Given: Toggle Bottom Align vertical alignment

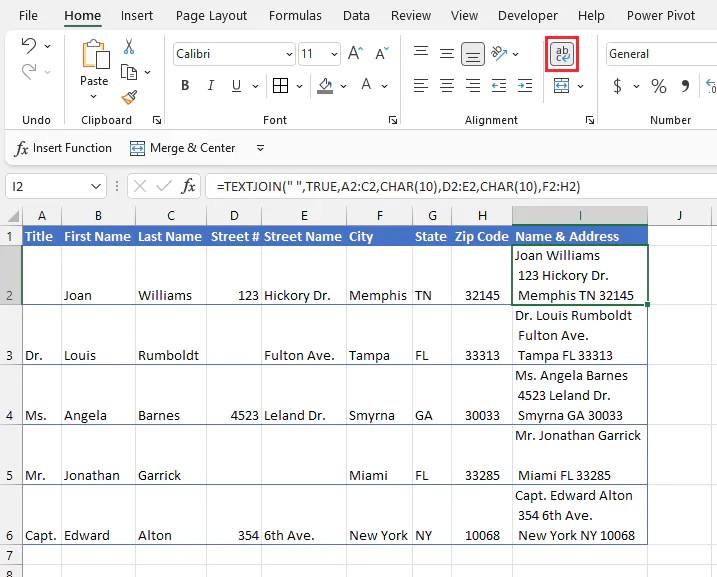Looking at the screenshot, I should point(473,54).
